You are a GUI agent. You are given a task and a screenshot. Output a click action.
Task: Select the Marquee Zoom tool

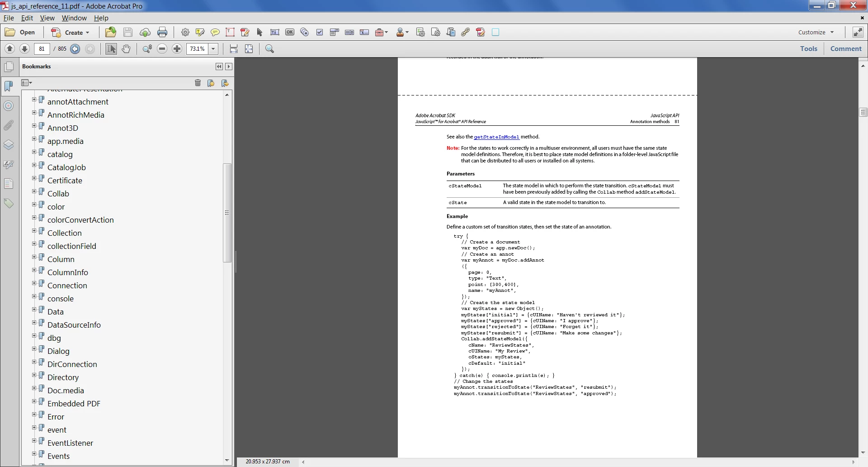coord(147,48)
